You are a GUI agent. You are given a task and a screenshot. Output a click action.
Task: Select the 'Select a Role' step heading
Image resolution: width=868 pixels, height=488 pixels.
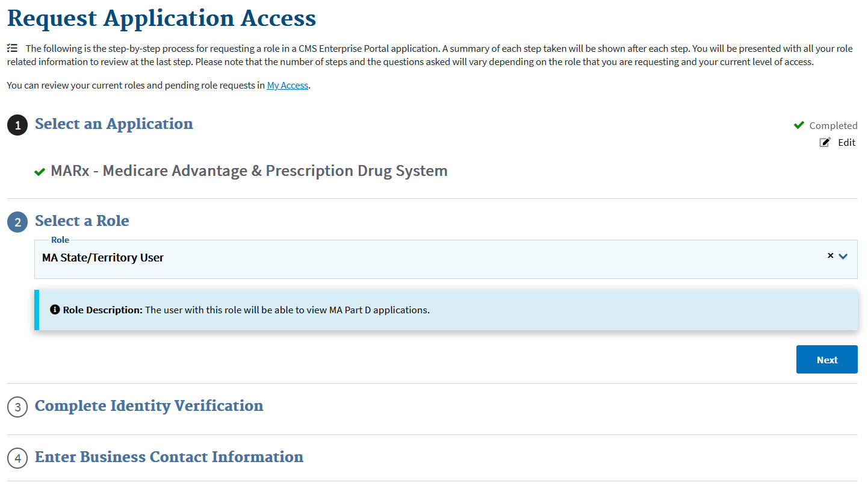point(82,221)
